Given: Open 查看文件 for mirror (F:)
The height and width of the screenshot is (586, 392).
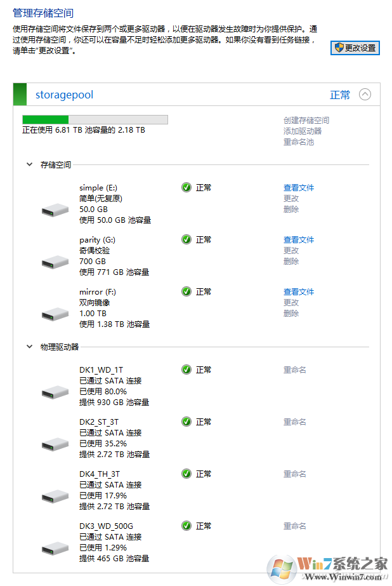Looking at the screenshot, I should point(298,291).
